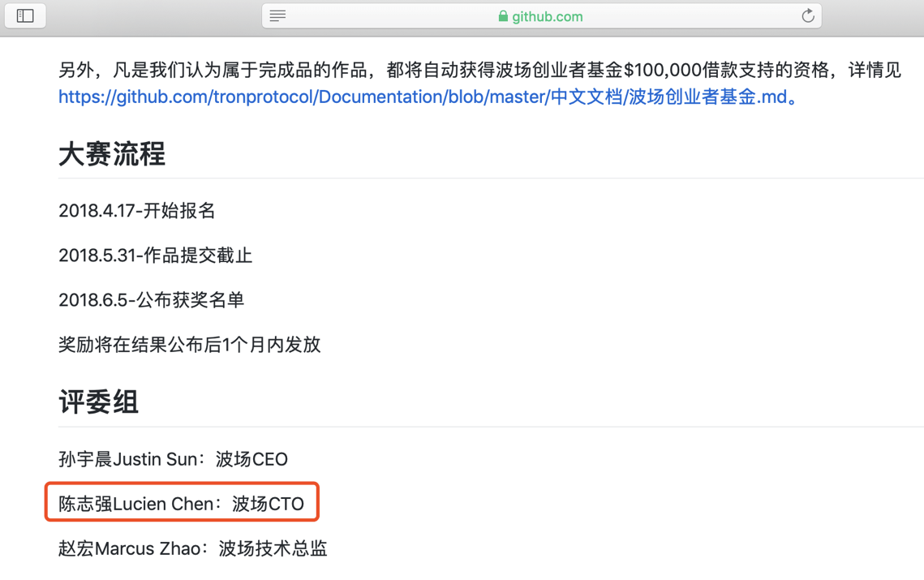Open Reader view from address bar icon
Viewport: 924px width, 580px height.
(277, 16)
